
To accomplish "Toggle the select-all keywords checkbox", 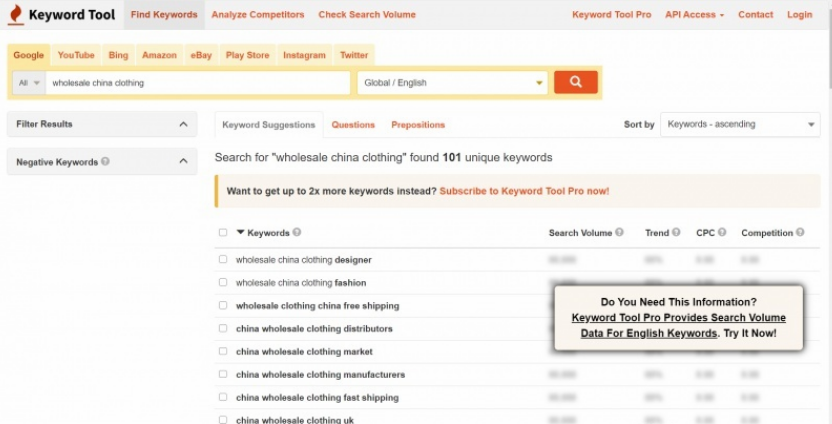I will [x=223, y=232].
